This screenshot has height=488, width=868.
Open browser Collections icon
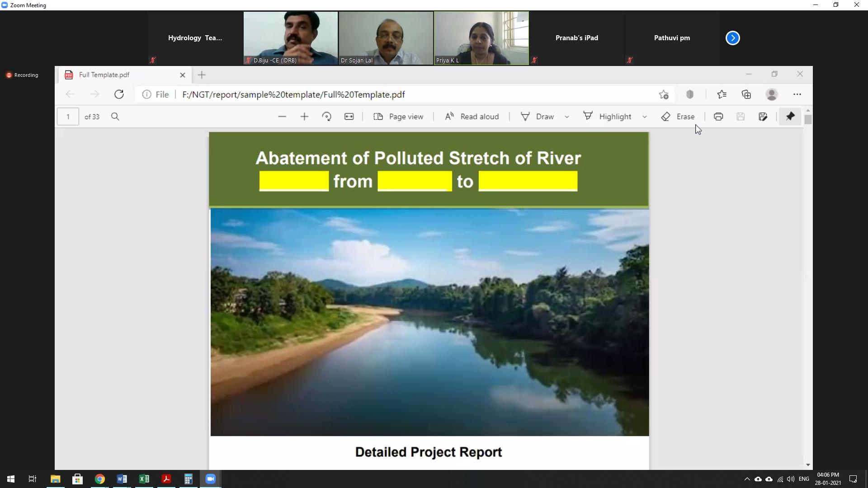click(x=746, y=94)
